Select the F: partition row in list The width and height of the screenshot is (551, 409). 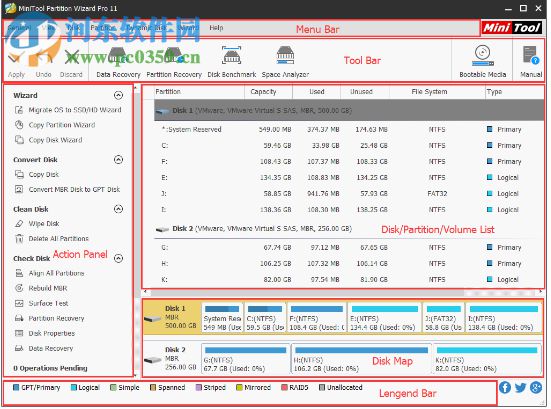[x=349, y=162]
